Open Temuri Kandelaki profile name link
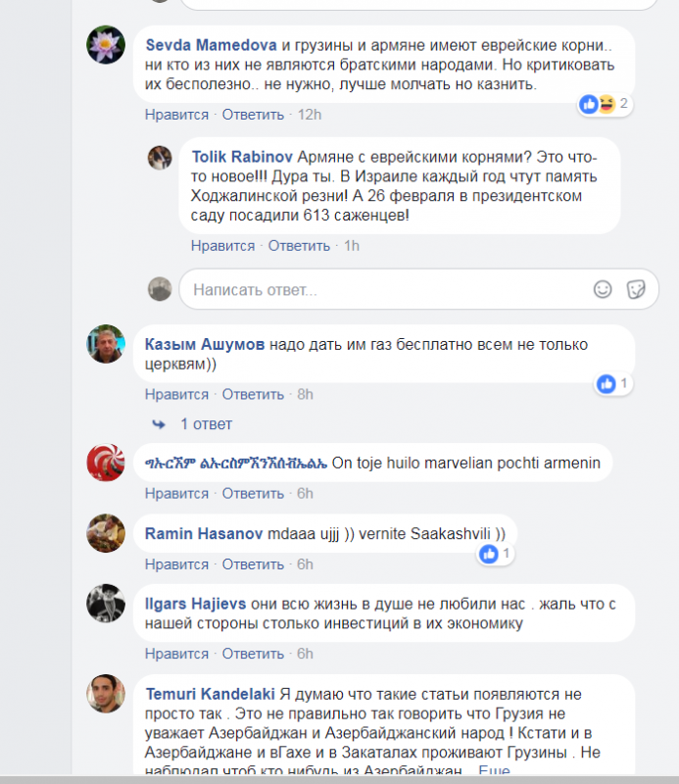This screenshot has width=679, height=784. [210, 694]
